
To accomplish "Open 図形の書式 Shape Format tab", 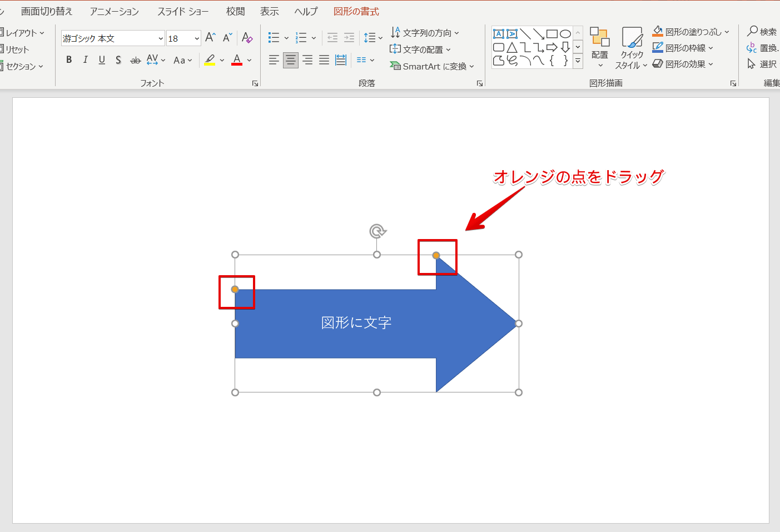I will pos(356,11).
